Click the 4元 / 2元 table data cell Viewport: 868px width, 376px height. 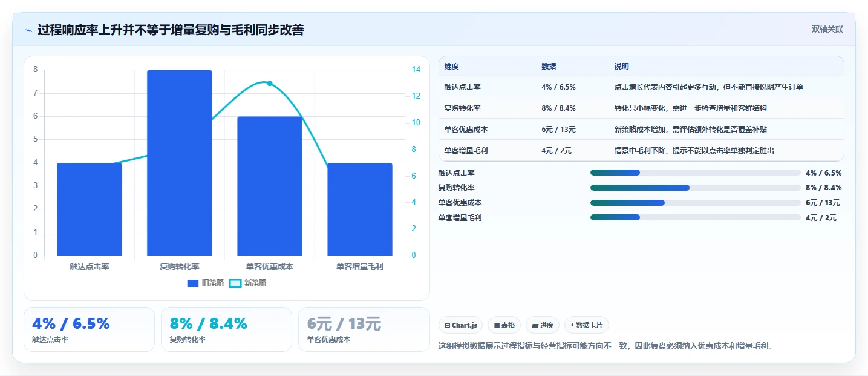coord(556,151)
